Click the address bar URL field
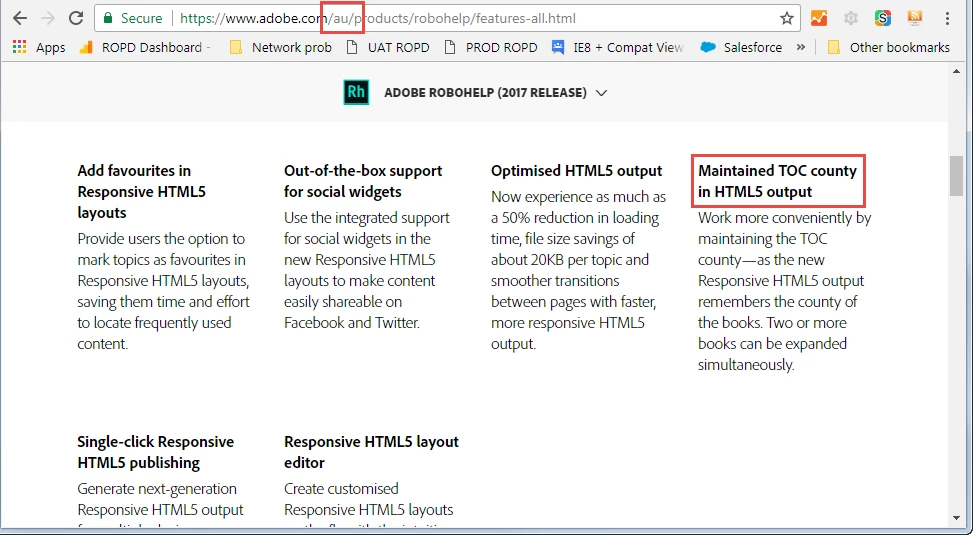This screenshot has width=973, height=535. pos(447,18)
